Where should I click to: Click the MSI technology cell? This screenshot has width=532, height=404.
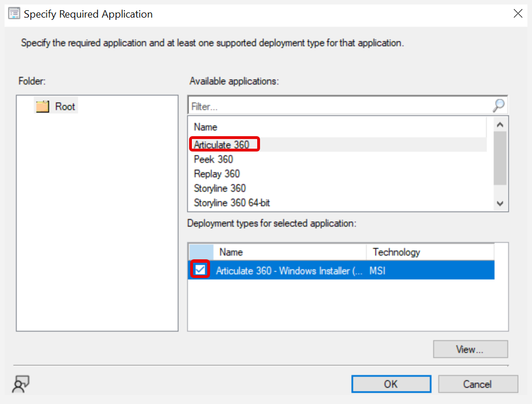click(x=378, y=270)
